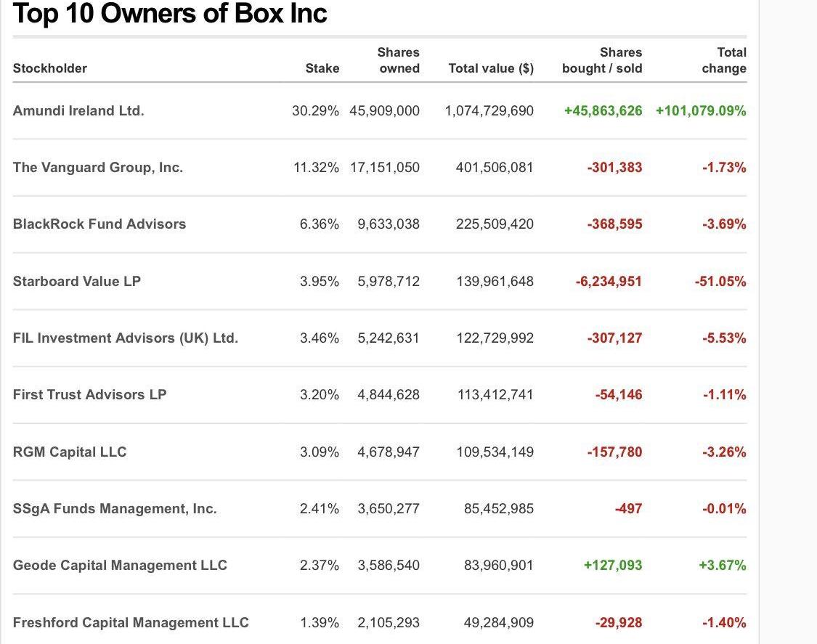817x644 pixels.
Task: Open Geode Capital Management LLC link
Action: click(120, 566)
